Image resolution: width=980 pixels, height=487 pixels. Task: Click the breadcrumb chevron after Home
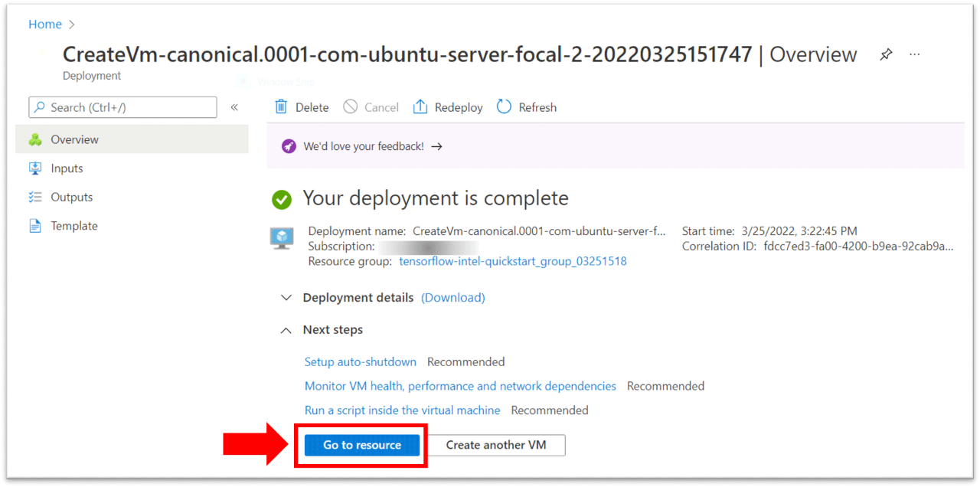point(72,25)
